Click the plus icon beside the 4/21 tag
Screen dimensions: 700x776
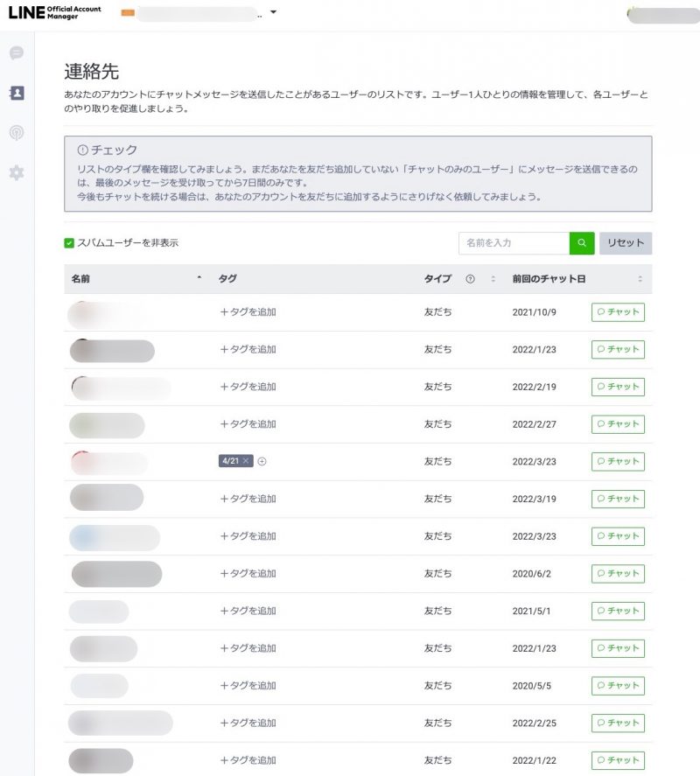click(x=262, y=461)
